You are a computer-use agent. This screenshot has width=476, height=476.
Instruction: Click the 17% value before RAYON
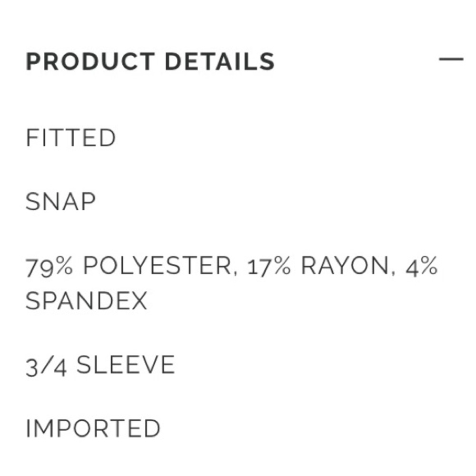(x=269, y=266)
